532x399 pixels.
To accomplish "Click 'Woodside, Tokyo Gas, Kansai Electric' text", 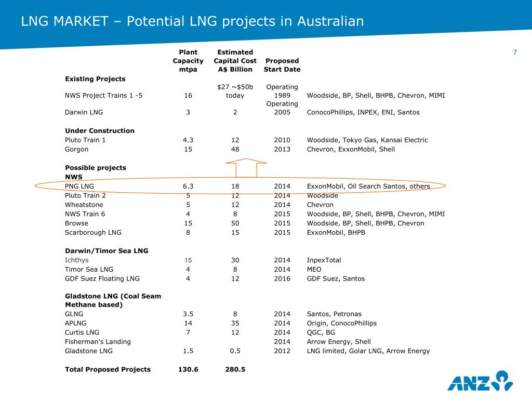I will [x=367, y=140].
